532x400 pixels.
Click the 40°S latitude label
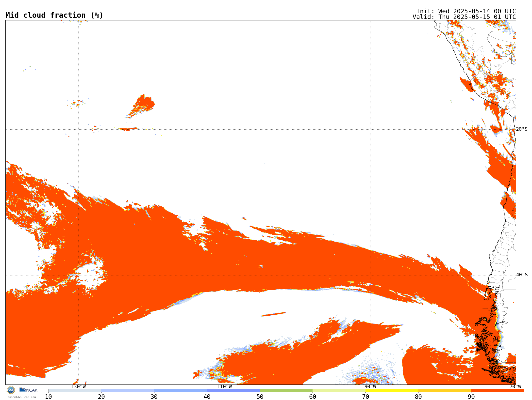tap(522, 275)
